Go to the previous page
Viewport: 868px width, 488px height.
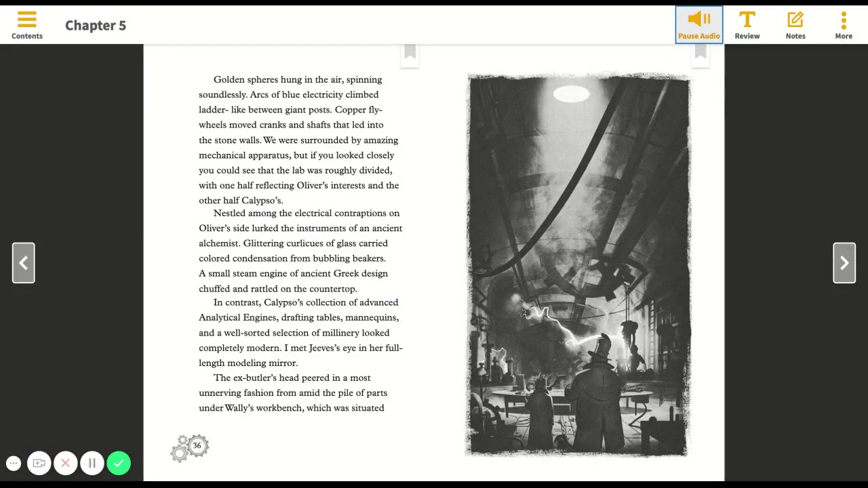coord(23,263)
